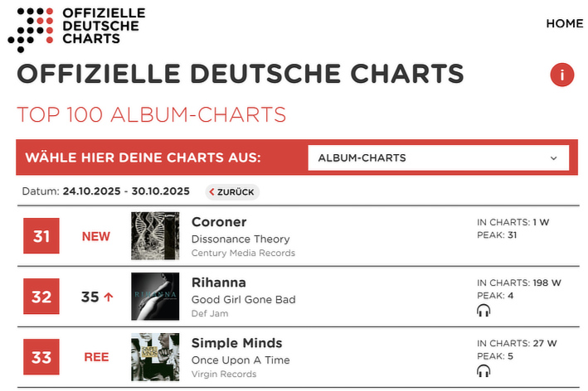The height and width of the screenshot is (391, 588).
Task: Click the headphones icon for Simple Minds
Action: 484,371
